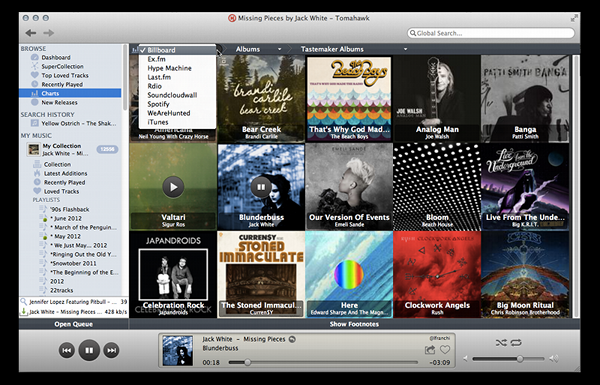
Task: Click Open Queue button
Action: 73,324
